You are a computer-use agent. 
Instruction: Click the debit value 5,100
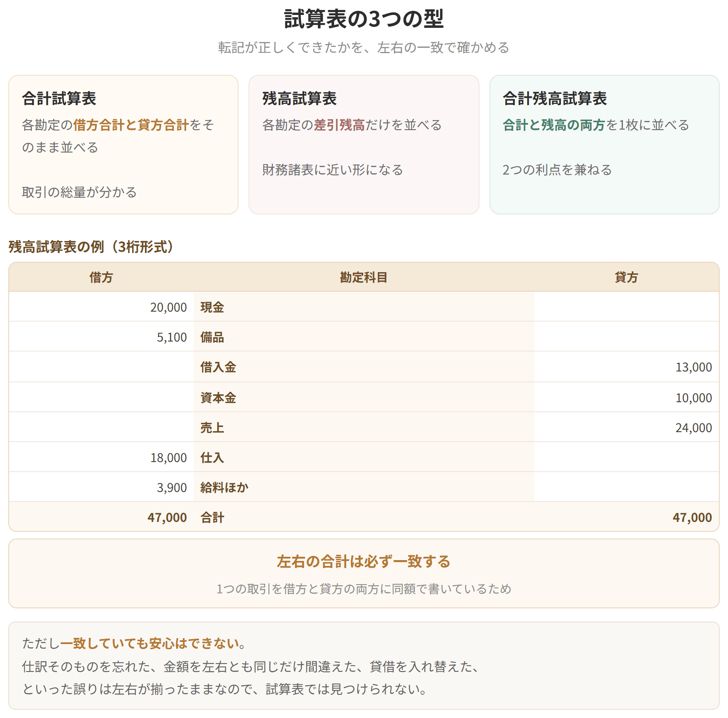coord(172,337)
